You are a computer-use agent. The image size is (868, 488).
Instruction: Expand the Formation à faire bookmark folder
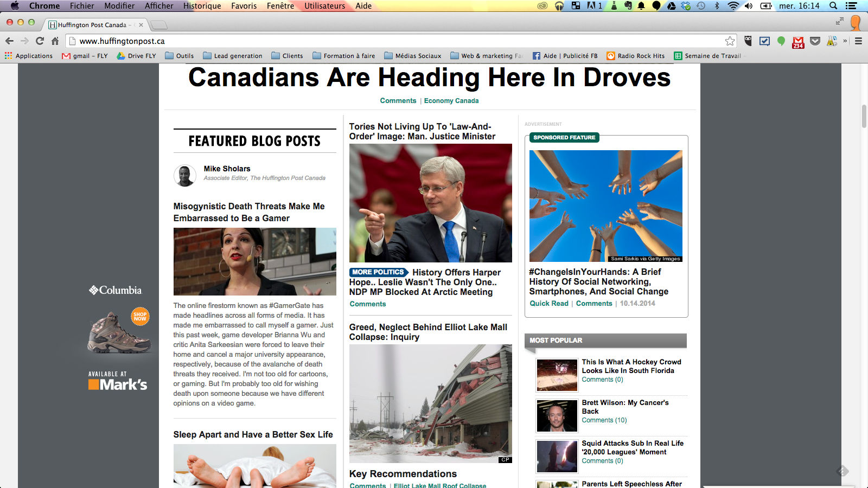pyautogui.click(x=344, y=56)
